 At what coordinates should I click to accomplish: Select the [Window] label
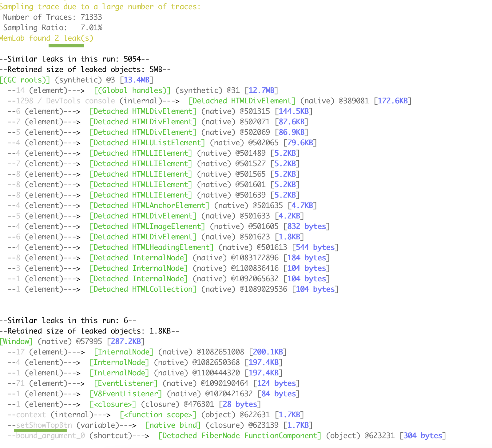(16, 342)
